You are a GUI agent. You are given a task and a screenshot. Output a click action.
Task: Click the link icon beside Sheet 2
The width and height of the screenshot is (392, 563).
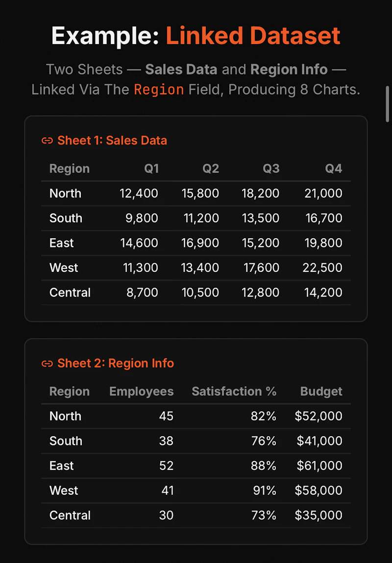47,364
